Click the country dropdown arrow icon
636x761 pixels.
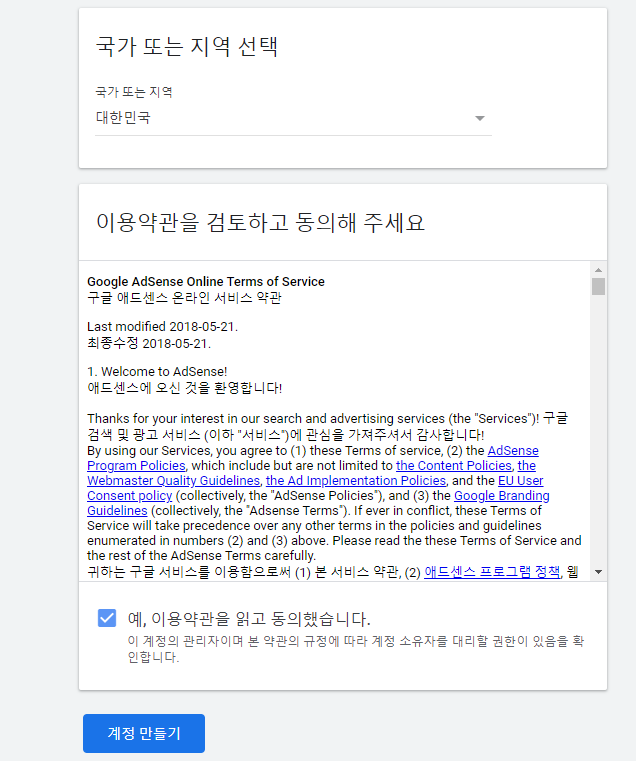point(480,118)
